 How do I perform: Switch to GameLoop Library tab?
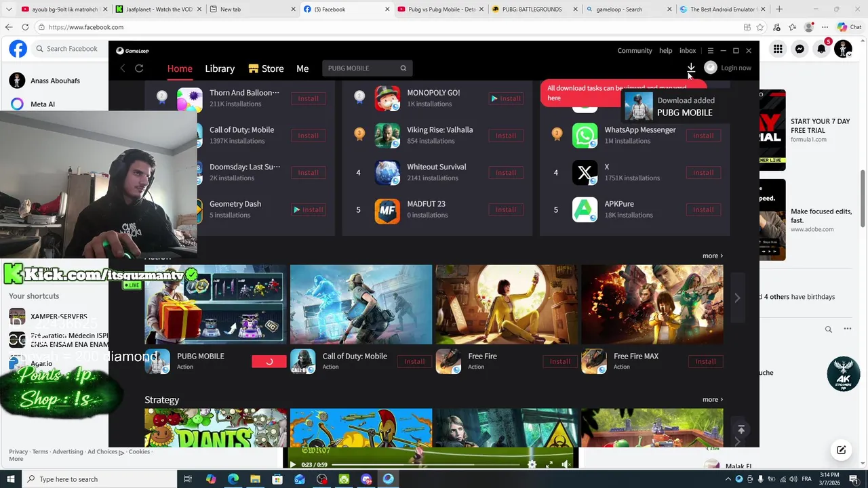(x=220, y=68)
